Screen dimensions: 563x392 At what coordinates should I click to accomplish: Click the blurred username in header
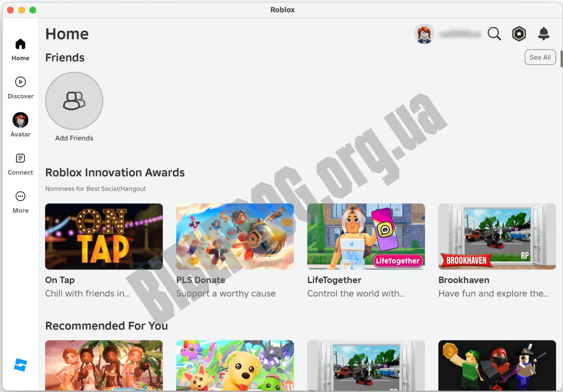pyautogui.click(x=460, y=34)
